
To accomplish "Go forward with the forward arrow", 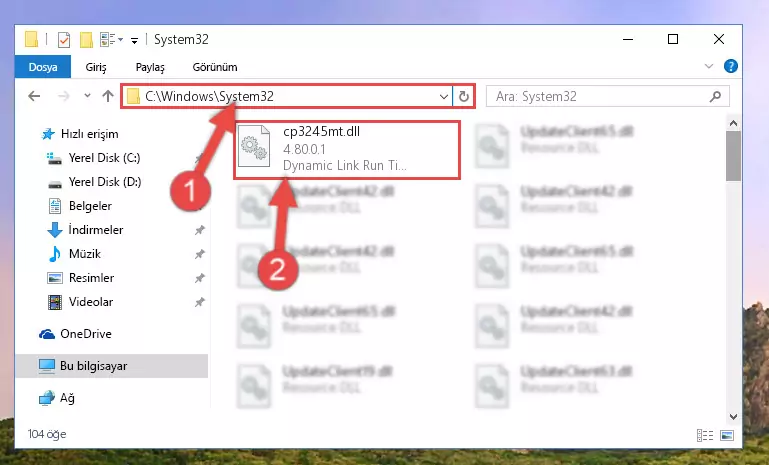I will pos(64,96).
